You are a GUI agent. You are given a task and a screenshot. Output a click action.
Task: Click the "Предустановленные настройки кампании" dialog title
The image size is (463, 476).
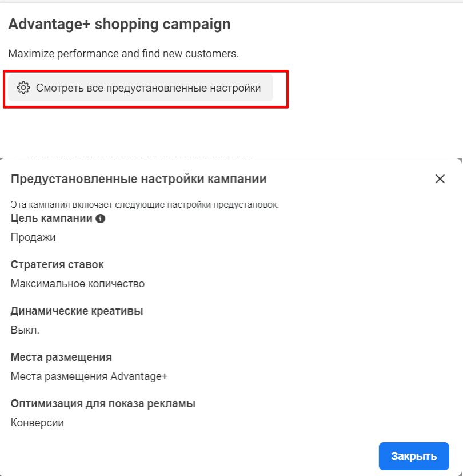coord(139,179)
